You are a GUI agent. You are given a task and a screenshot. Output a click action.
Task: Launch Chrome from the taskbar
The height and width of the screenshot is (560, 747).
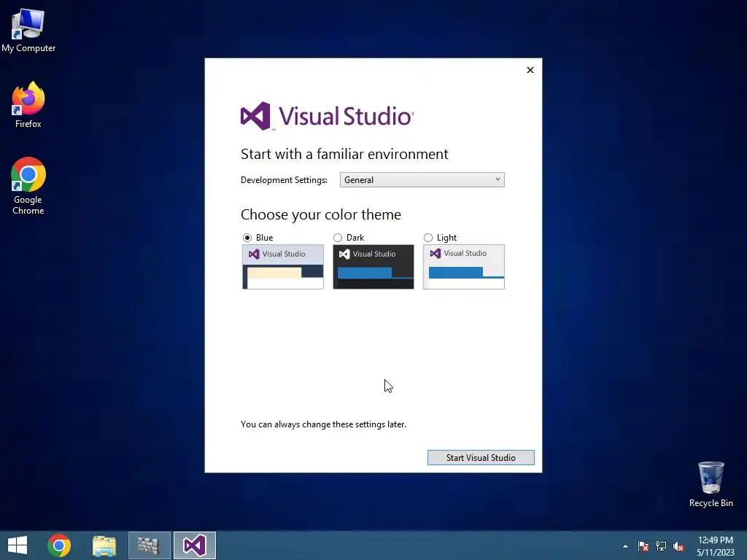pos(59,545)
